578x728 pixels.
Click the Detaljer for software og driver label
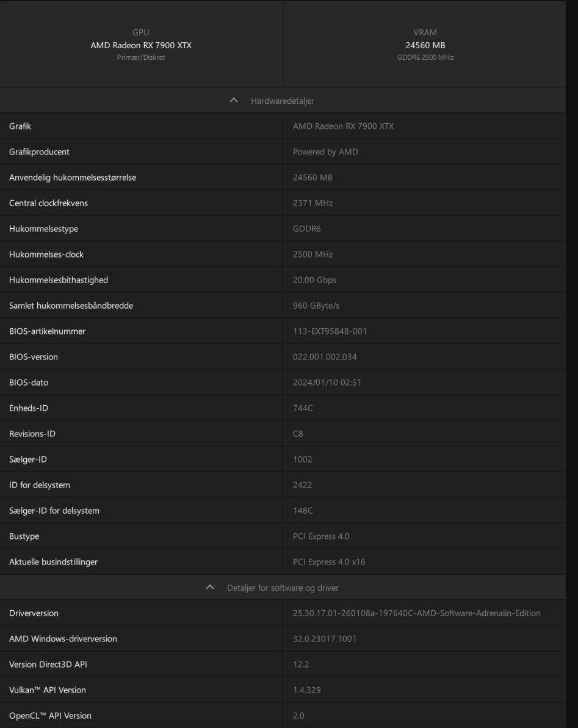coord(283,588)
